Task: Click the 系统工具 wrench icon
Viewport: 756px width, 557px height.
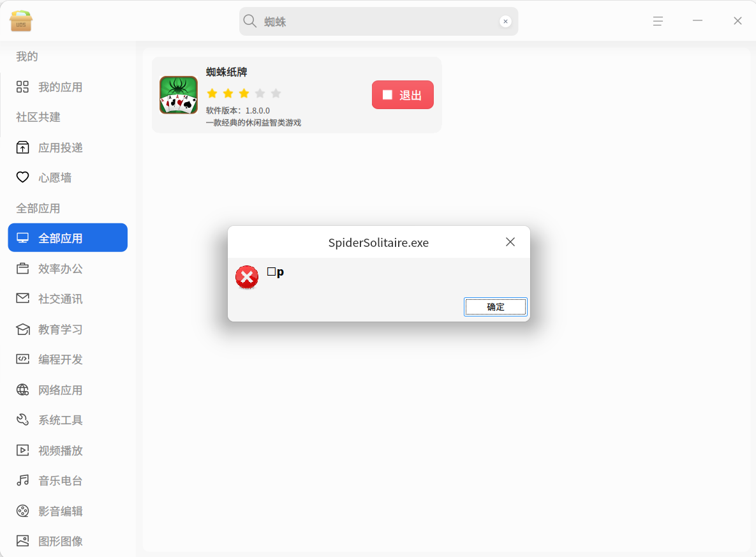Action: 22,420
